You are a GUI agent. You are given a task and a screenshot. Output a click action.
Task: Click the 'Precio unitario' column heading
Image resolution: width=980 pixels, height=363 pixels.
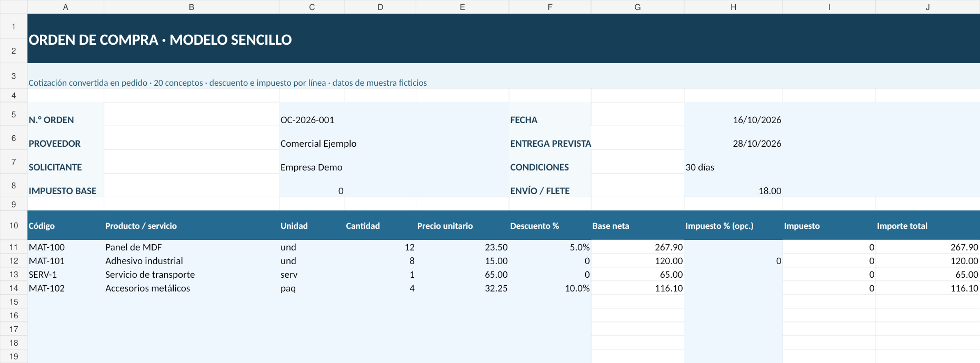[463, 226]
